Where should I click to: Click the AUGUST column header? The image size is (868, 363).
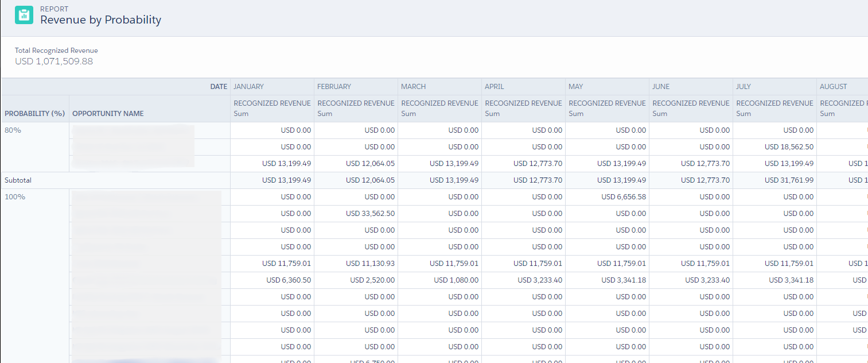[834, 87]
